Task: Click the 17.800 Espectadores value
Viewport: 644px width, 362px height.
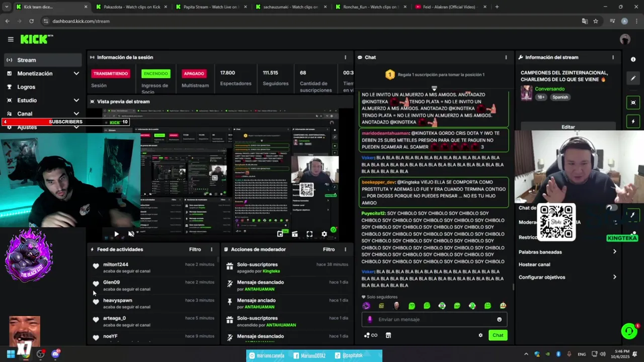Action: (x=227, y=73)
